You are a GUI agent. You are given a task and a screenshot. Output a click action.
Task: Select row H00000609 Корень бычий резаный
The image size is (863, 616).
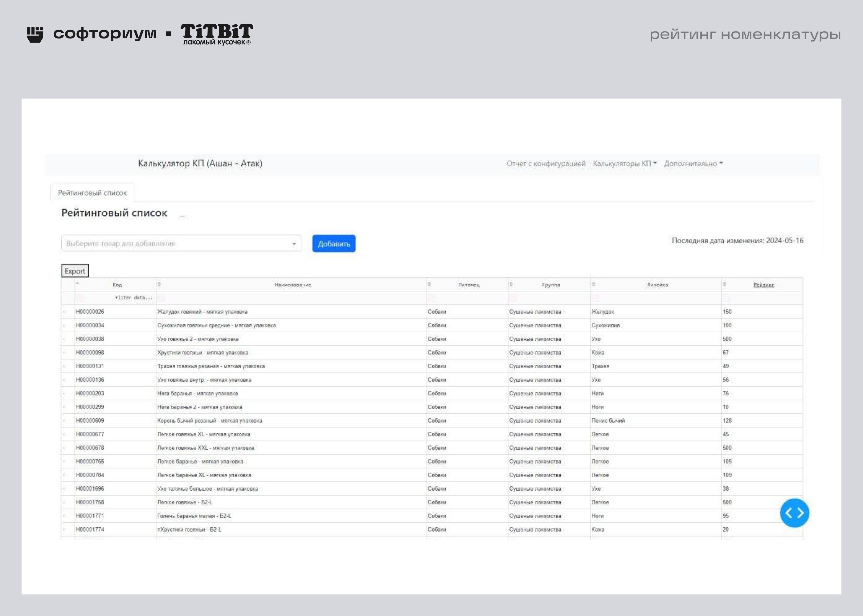[431, 421]
